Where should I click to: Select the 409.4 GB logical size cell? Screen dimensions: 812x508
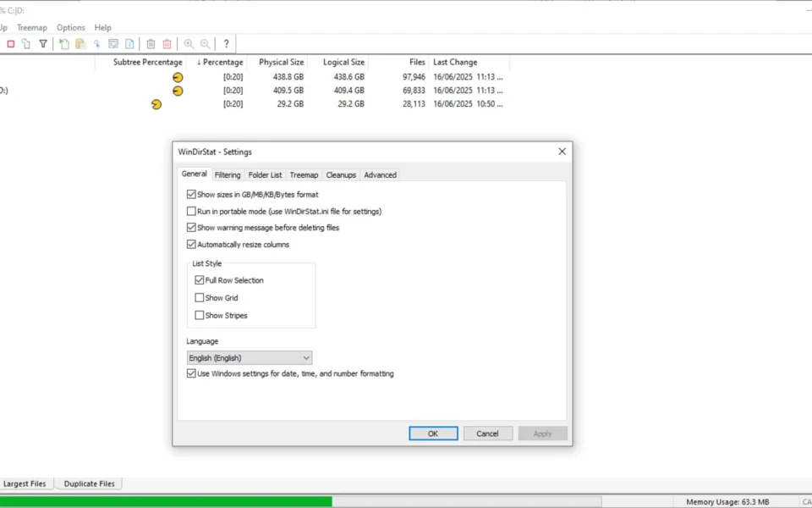[x=348, y=91]
